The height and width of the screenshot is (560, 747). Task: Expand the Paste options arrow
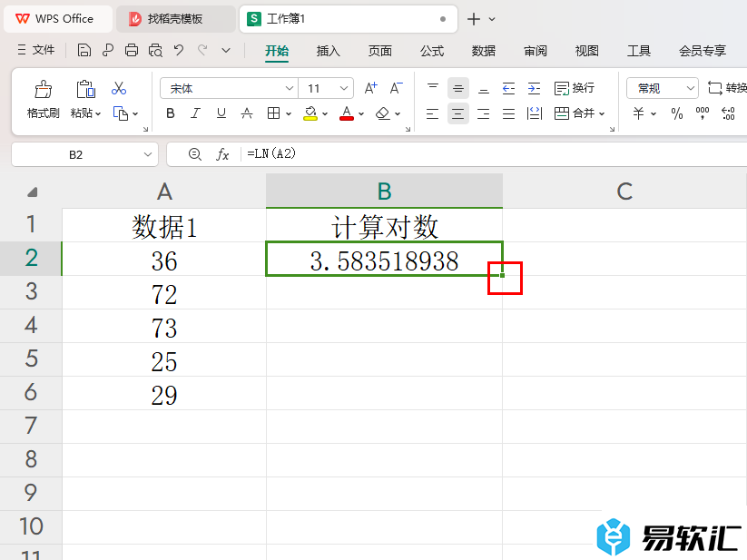tap(98, 113)
